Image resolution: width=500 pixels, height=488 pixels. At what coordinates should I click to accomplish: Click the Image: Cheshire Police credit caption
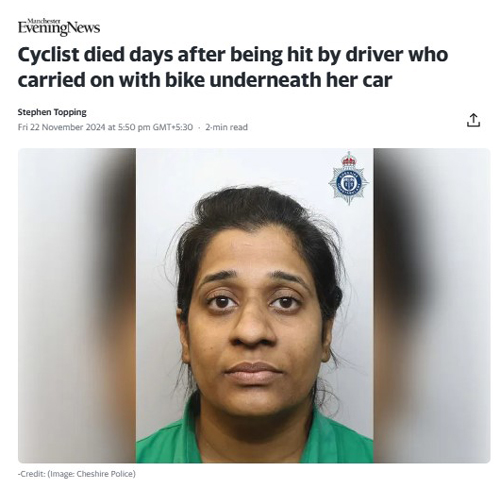click(x=77, y=474)
